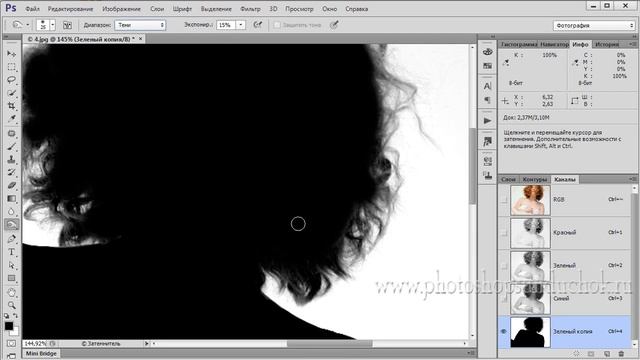This screenshot has width=640, height=360.
Task: Enable airbrush mode icon in options bar
Action: coord(258,25)
